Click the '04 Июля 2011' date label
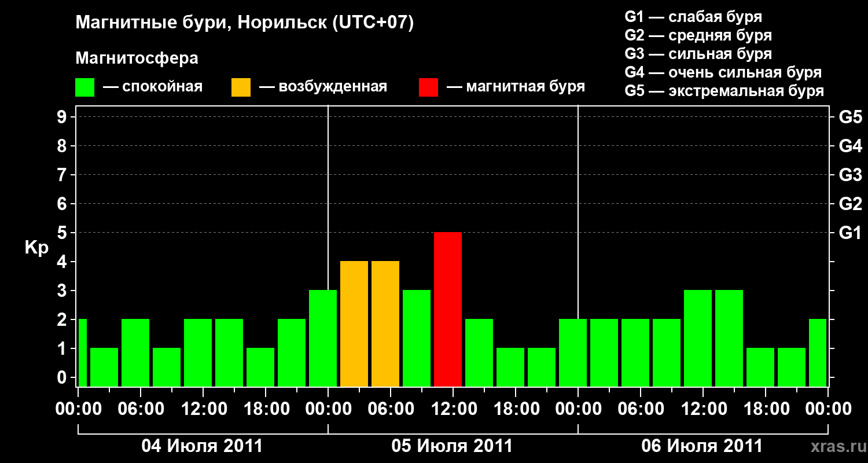This screenshot has width=868, height=463. [203, 446]
